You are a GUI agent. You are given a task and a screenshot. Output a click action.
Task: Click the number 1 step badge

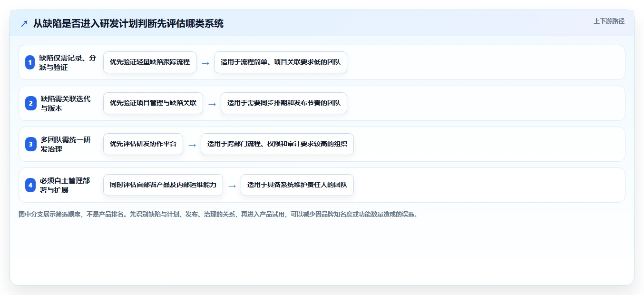30,62
